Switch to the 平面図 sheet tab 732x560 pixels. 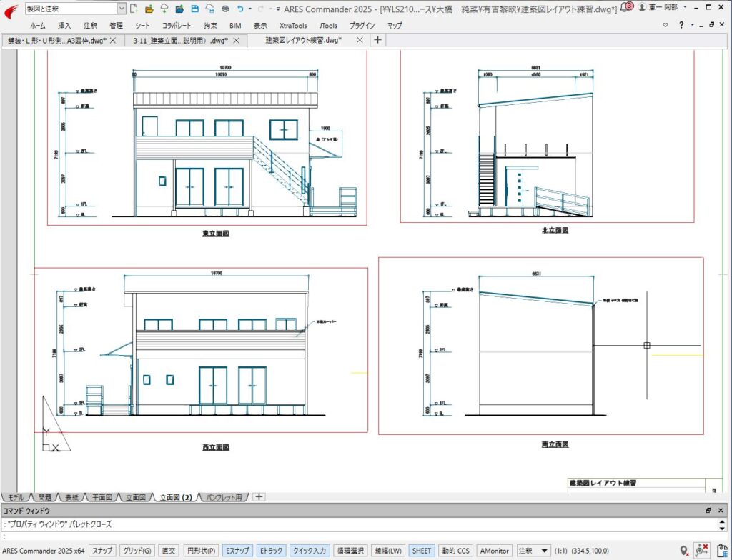click(x=102, y=497)
